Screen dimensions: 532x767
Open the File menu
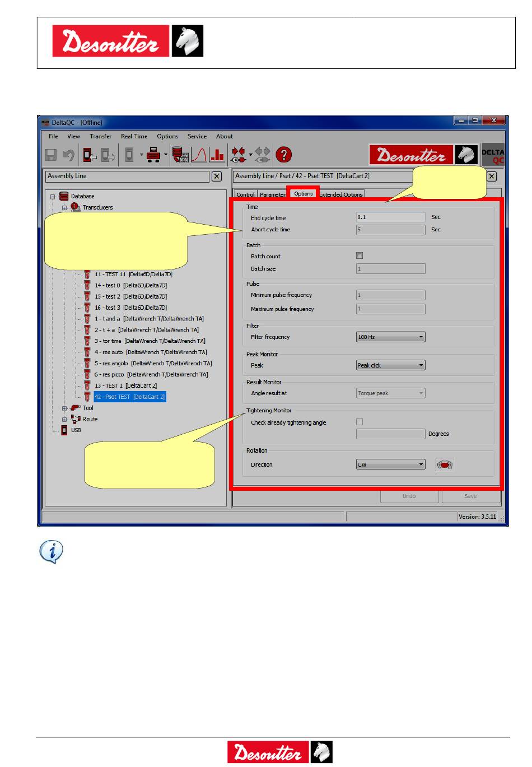pos(54,136)
